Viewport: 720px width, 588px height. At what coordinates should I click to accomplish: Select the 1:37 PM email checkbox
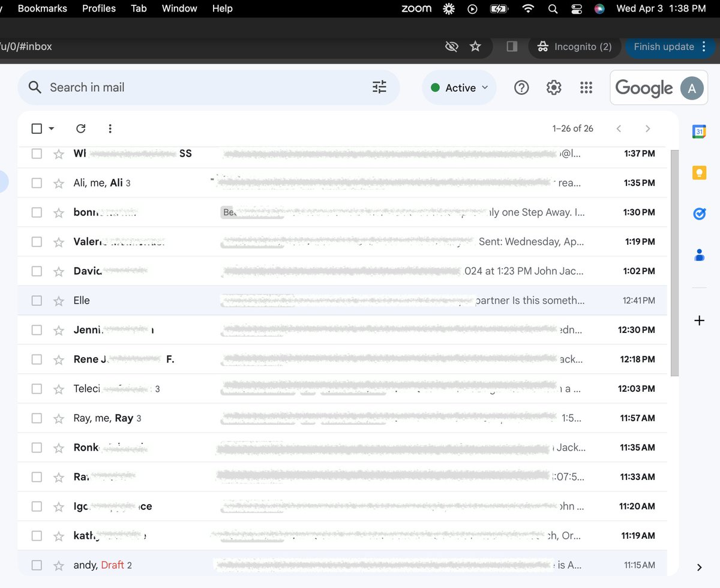[x=37, y=154]
